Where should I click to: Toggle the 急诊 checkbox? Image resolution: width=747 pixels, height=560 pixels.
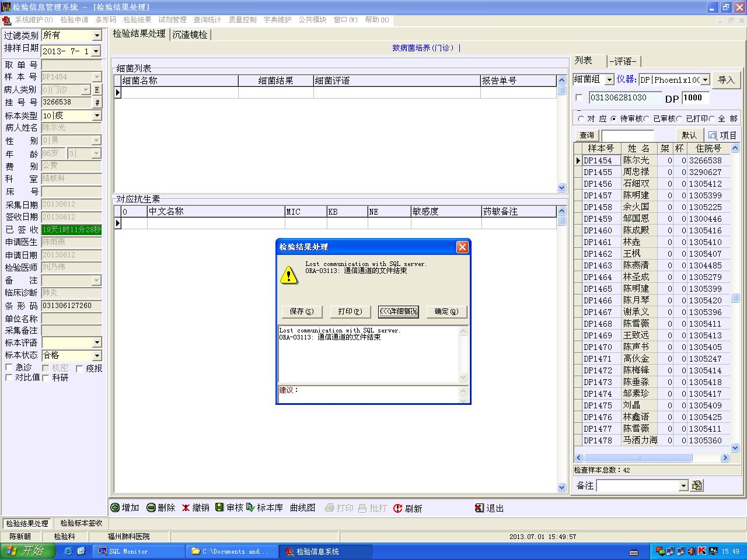point(9,367)
